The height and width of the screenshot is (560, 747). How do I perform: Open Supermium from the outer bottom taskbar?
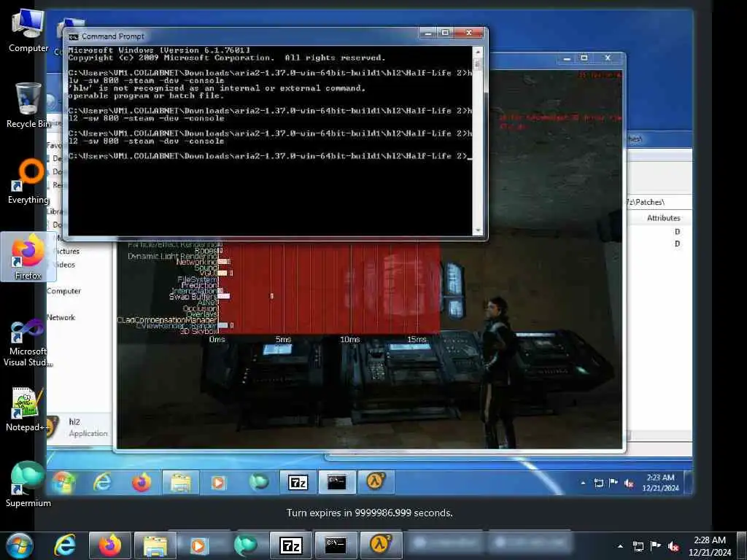(x=245, y=545)
